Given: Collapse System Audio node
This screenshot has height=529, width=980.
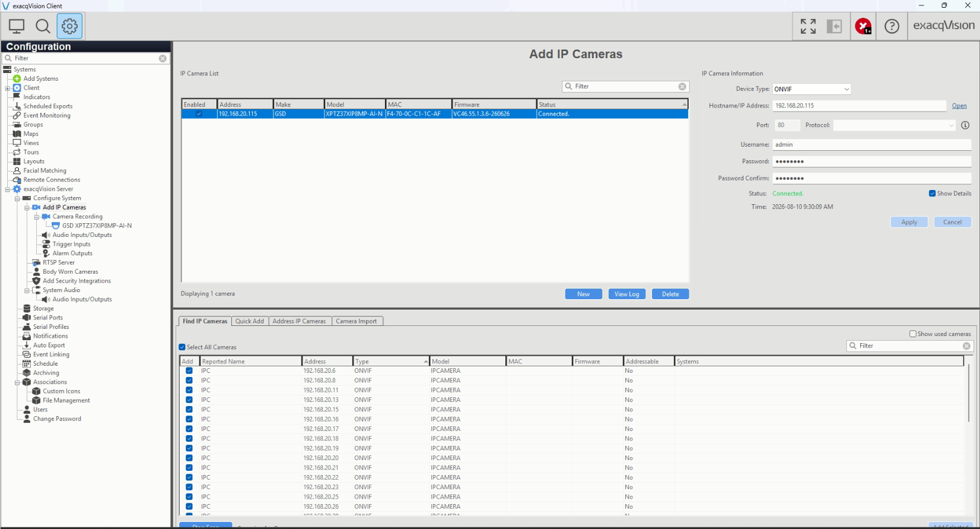Looking at the screenshot, I should click(x=27, y=290).
